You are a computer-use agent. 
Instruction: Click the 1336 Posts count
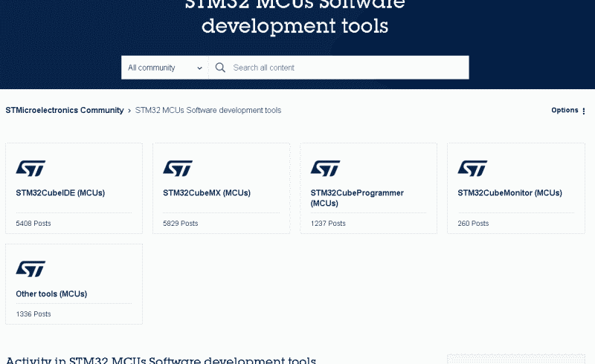point(33,314)
